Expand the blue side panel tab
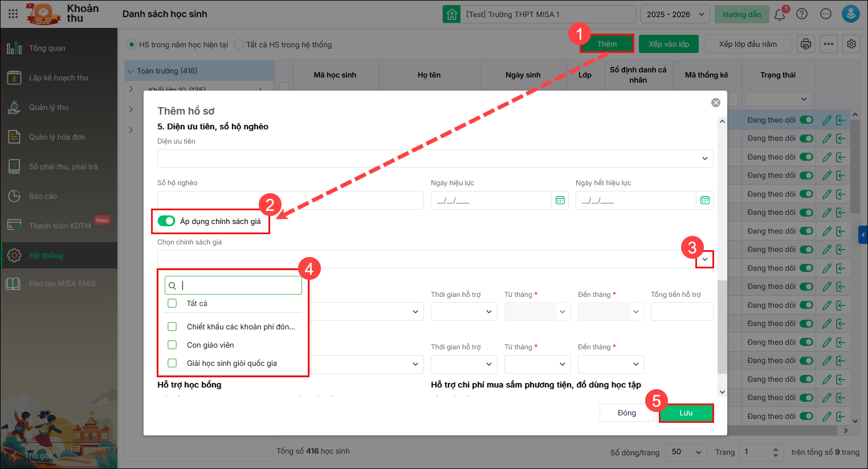868x469 pixels. point(863,235)
